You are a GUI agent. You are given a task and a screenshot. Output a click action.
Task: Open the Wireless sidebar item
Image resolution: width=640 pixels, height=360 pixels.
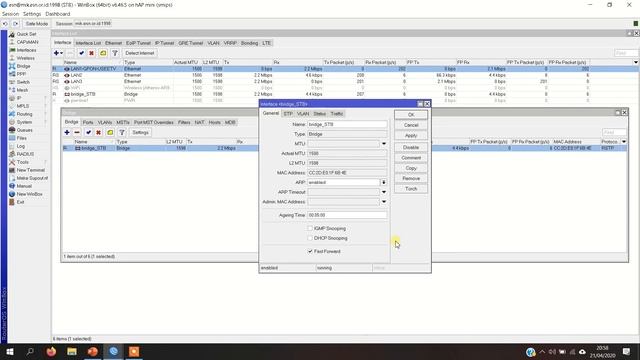click(25, 58)
